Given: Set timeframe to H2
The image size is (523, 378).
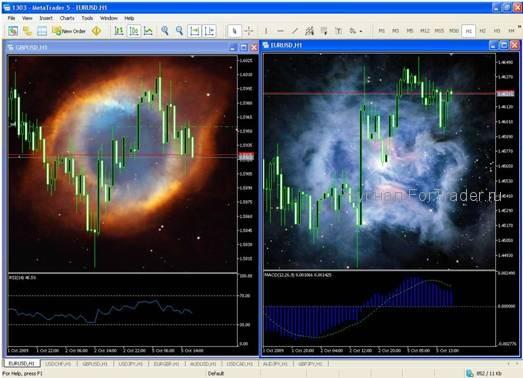Looking at the screenshot, I should pyautogui.click(x=483, y=31).
